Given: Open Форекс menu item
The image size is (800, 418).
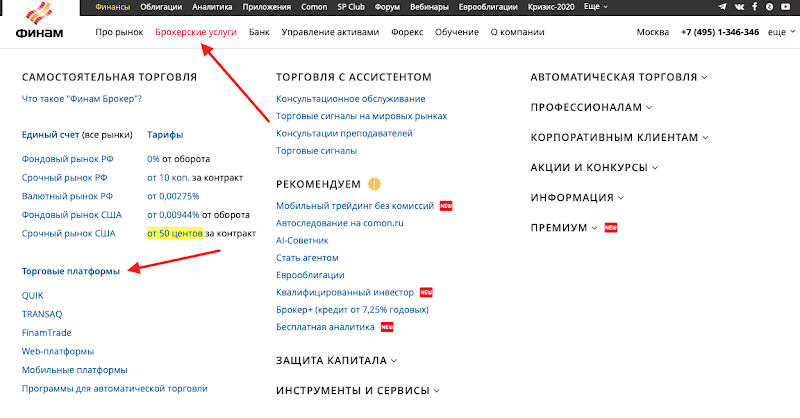Looking at the screenshot, I should click(x=407, y=32).
